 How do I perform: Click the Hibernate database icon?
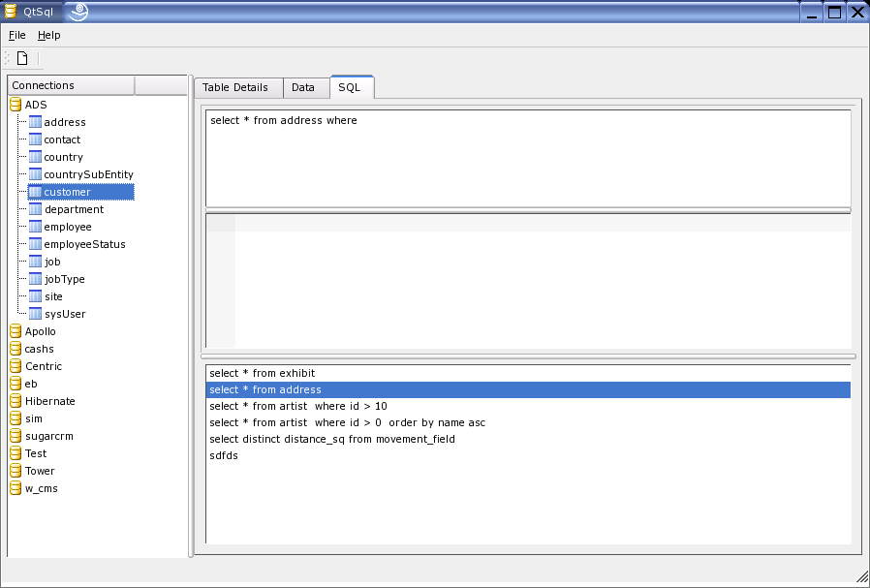(16, 401)
